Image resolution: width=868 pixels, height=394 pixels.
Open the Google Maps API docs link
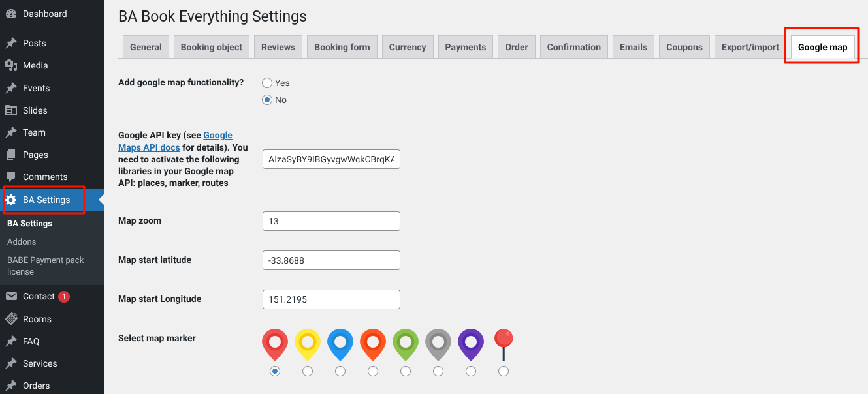217,136
